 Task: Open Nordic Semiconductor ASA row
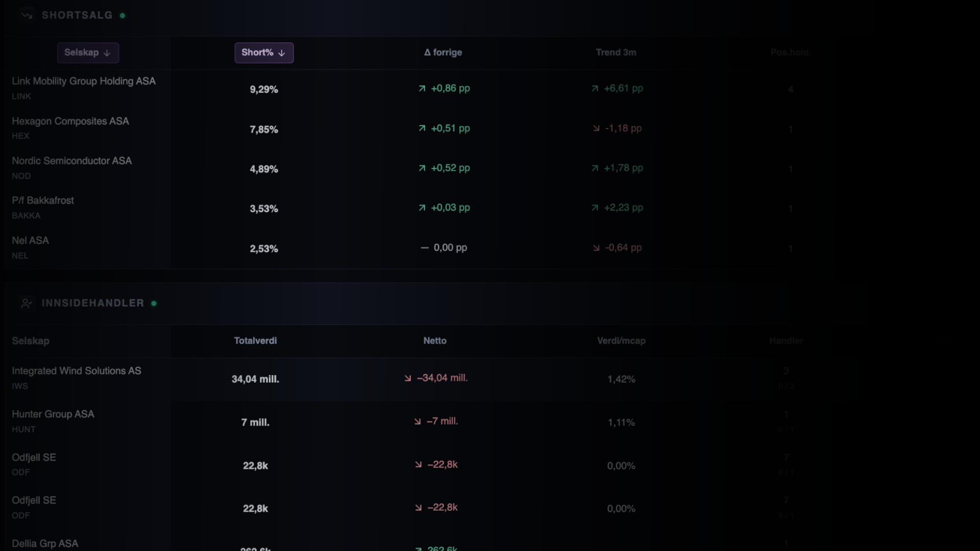[408, 168]
